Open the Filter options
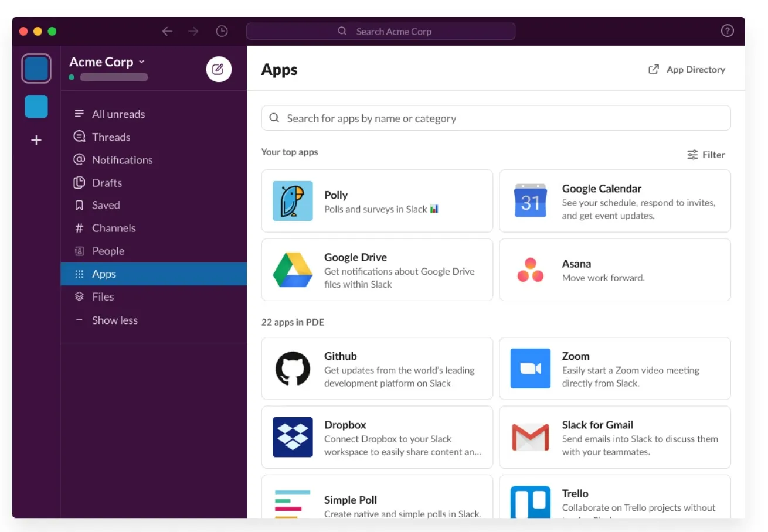 click(x=706, y=155)
